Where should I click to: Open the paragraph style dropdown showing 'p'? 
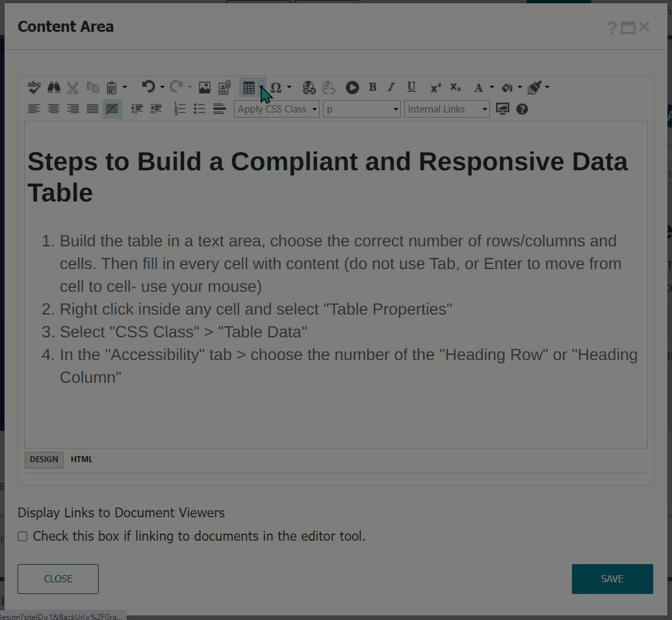coord(361,109)
